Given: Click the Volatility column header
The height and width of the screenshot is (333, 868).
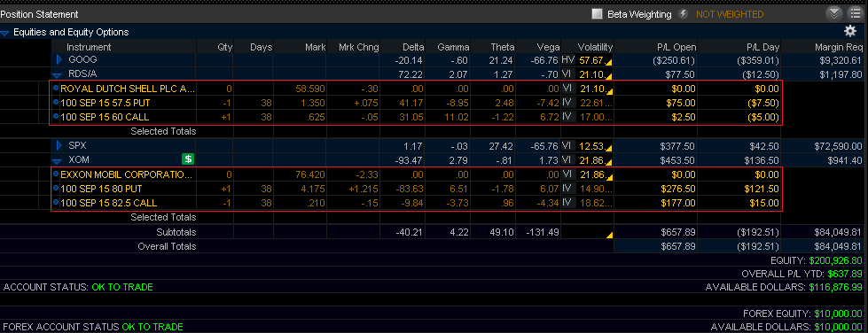Looking at the screenshot, I should pos(595,47).
